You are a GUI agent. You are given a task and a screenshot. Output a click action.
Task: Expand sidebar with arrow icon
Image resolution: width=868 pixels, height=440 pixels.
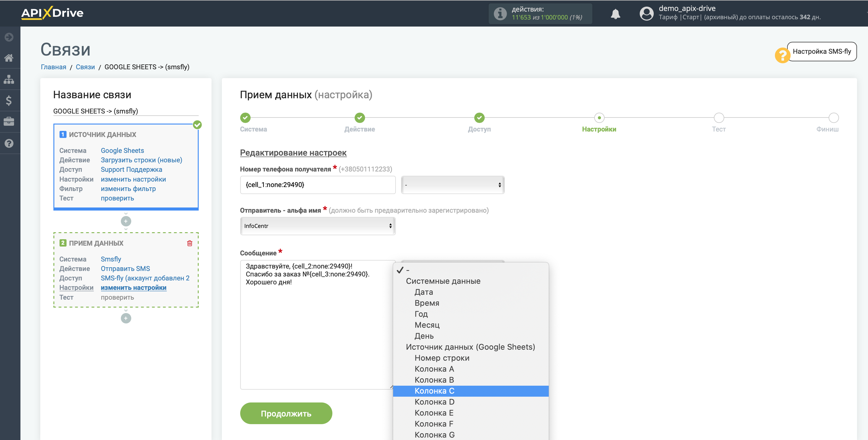[x=9, y=37]
